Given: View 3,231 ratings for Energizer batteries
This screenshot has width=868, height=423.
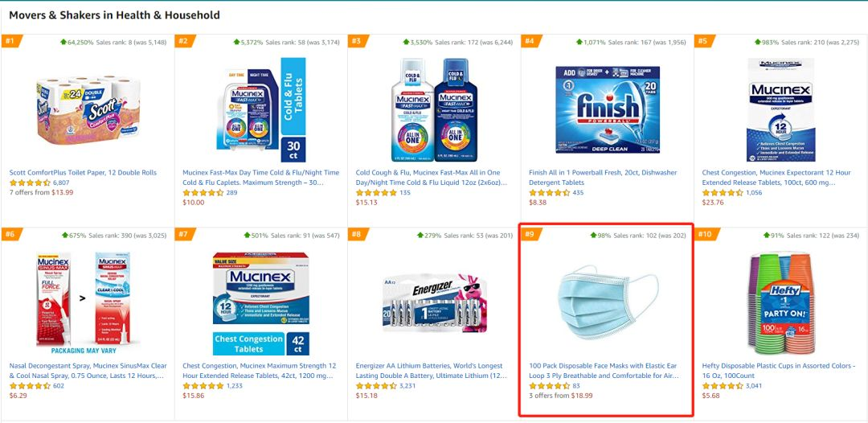Looking at the screenshot, I should (x=407, y=386).
